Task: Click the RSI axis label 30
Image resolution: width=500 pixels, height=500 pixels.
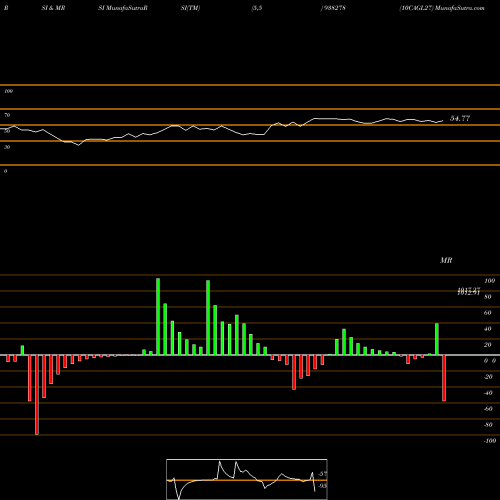Action: point(7,147)
